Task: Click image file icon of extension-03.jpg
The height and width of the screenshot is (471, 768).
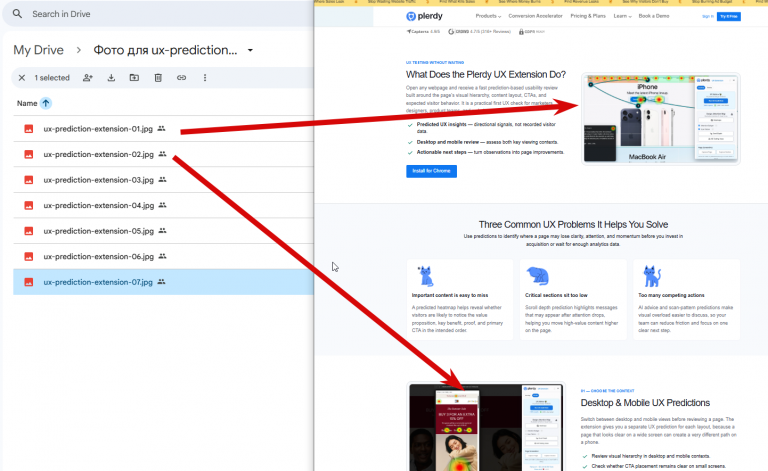Action: pyautogui.click(x=29, y=180)
